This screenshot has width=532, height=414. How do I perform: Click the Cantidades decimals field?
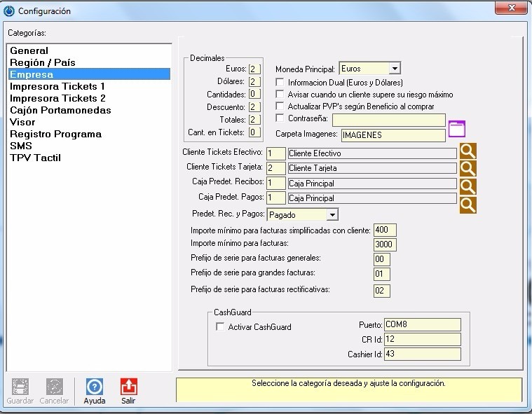(254, 94)
